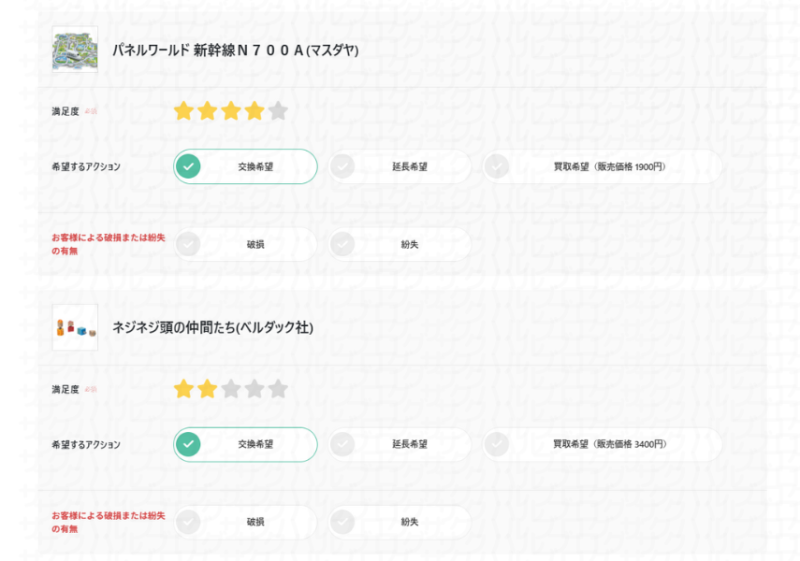This screenshot has height=561, width=800.
Task: Set ネジネジ頭の仲間たち rating to one star
Action: coord(184,389)
